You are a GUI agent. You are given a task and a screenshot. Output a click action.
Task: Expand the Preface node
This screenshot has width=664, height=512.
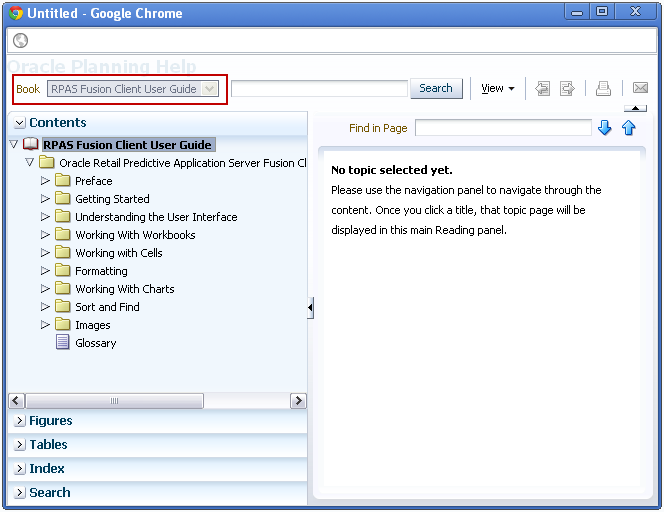coord(45,180)
